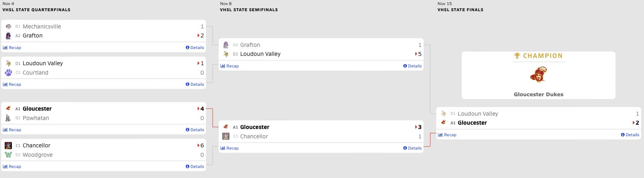644x178 pixels.
Task: Open Details for Chancellor vs Woodgrove
Action: coord(195,166)
